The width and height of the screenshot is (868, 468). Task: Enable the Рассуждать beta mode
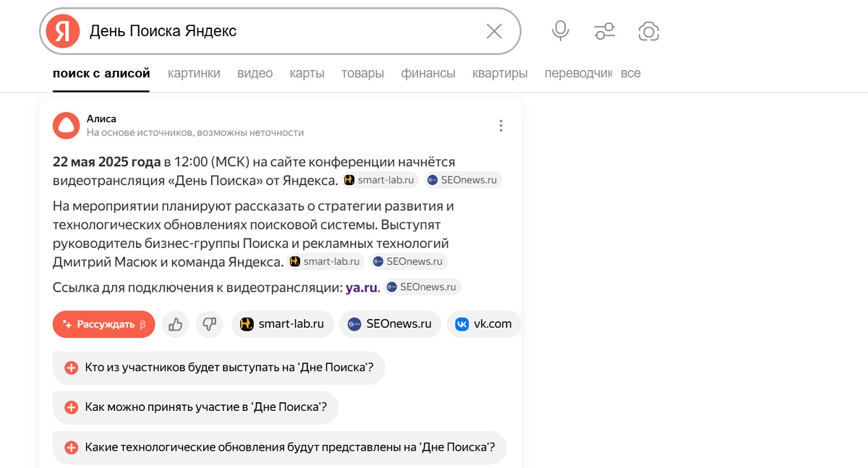pyautogui.click(x=103, y=324)
